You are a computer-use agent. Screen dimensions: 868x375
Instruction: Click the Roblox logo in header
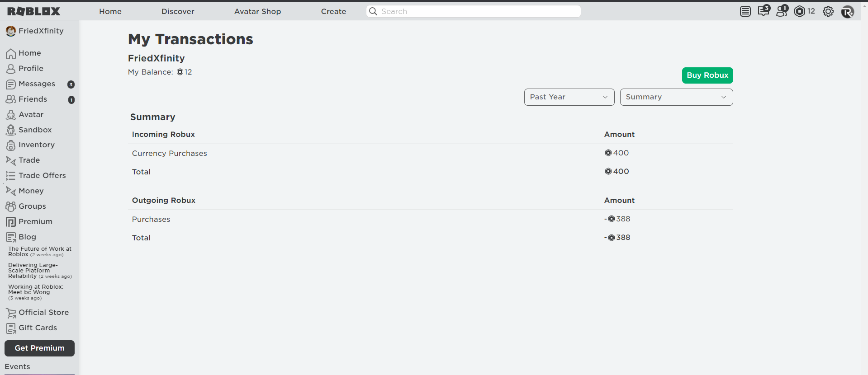point(33,11)
